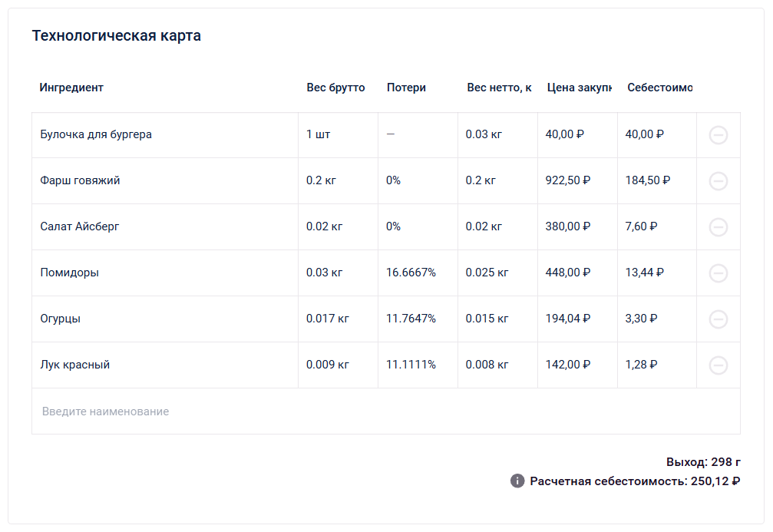
Task: Click the Ингредиент column header
Action: tap(71, 88)
